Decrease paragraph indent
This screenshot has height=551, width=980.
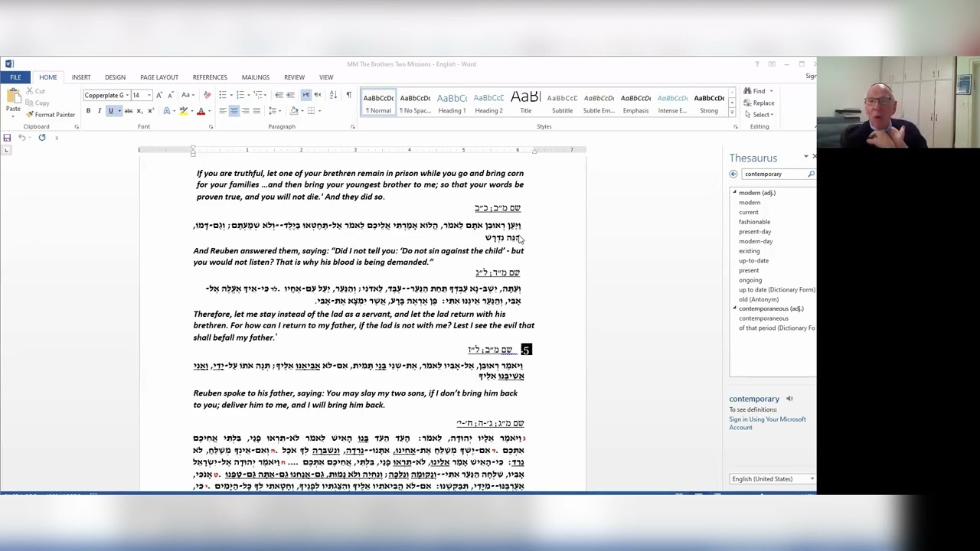[279, 95]
